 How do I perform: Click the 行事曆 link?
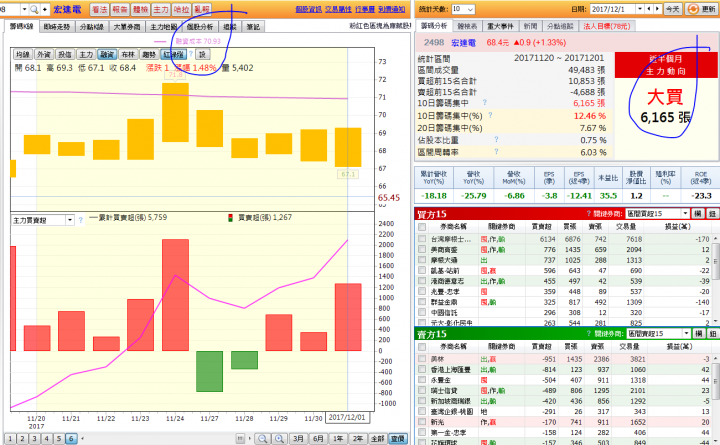tap(365, 9)
